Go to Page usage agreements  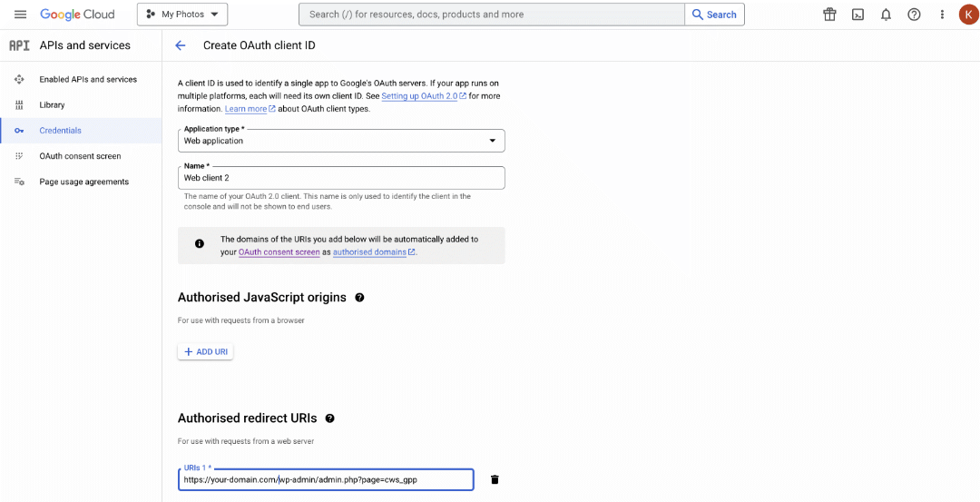coord(82,182)
